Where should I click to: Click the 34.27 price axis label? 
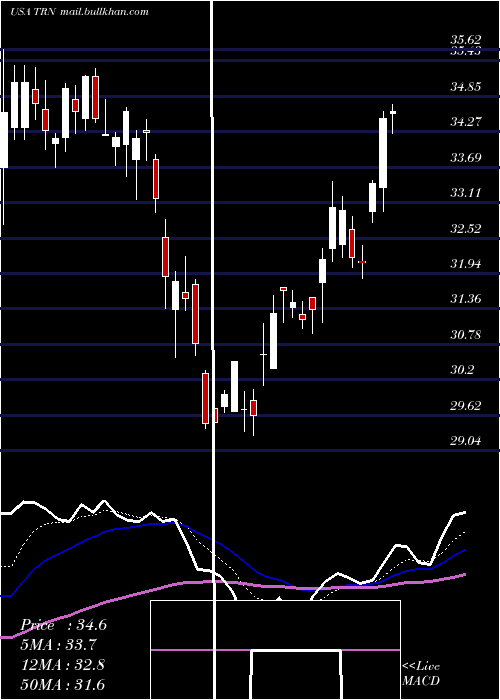466,121
